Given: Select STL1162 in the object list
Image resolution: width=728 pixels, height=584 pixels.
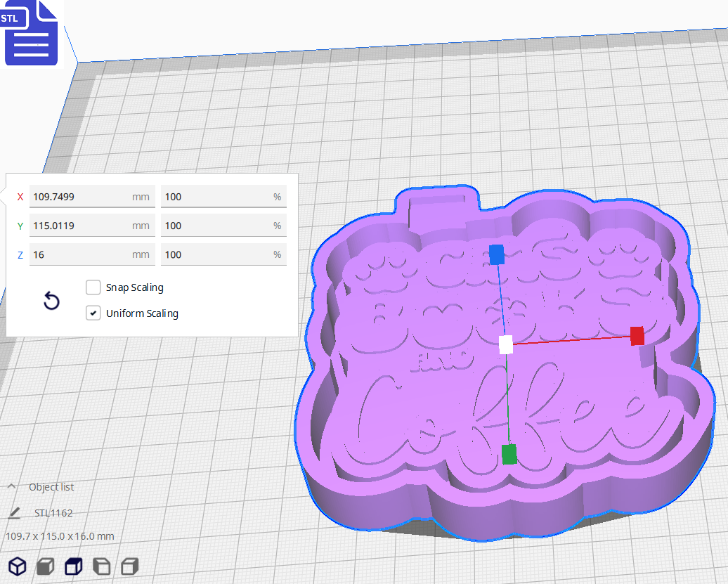Looking at the screenshot, I should click(53, 512).
